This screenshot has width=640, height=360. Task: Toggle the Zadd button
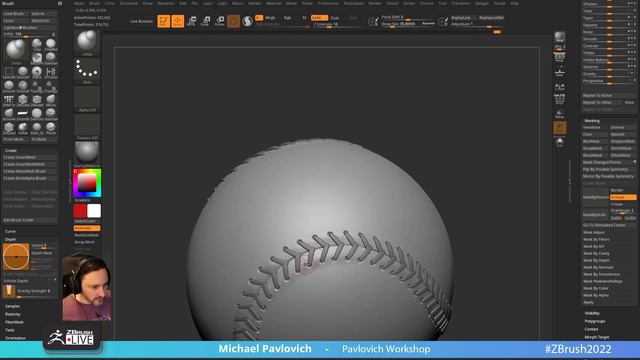pyautogui.click(x=319, y=18)
